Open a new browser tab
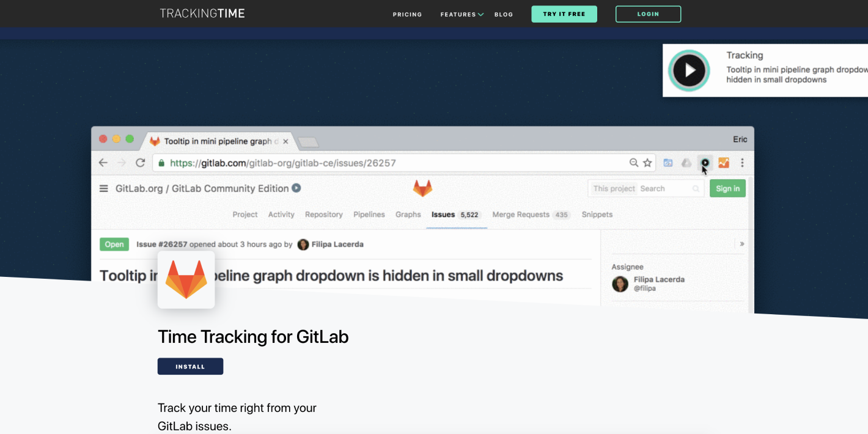The image size is (868, 434). [x=308, y=142]
